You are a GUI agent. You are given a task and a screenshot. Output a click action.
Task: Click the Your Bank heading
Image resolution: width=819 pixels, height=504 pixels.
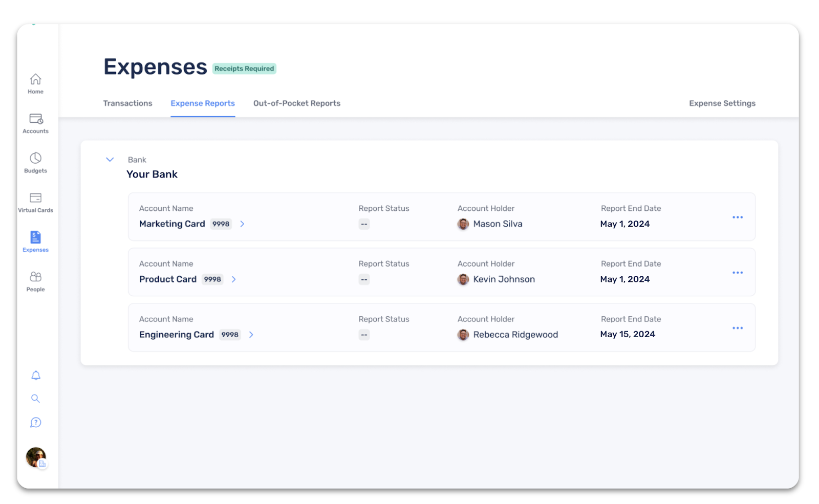(152, 174)
